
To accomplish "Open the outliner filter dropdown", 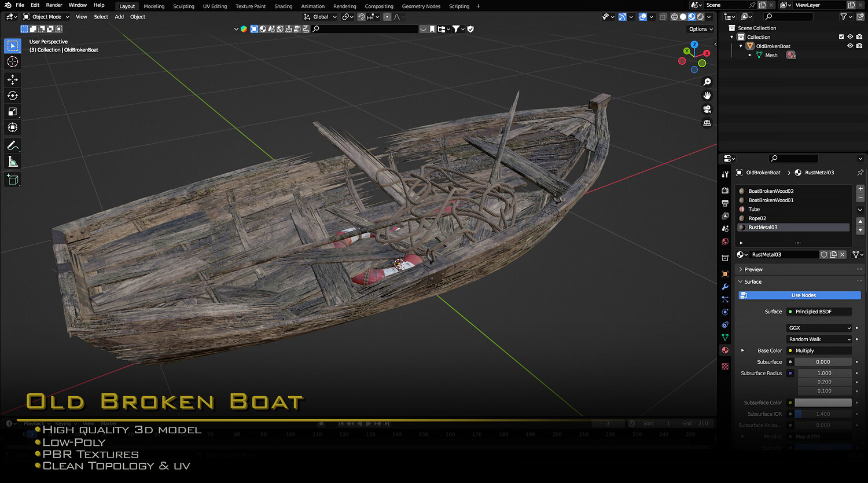I will point(845,17).
